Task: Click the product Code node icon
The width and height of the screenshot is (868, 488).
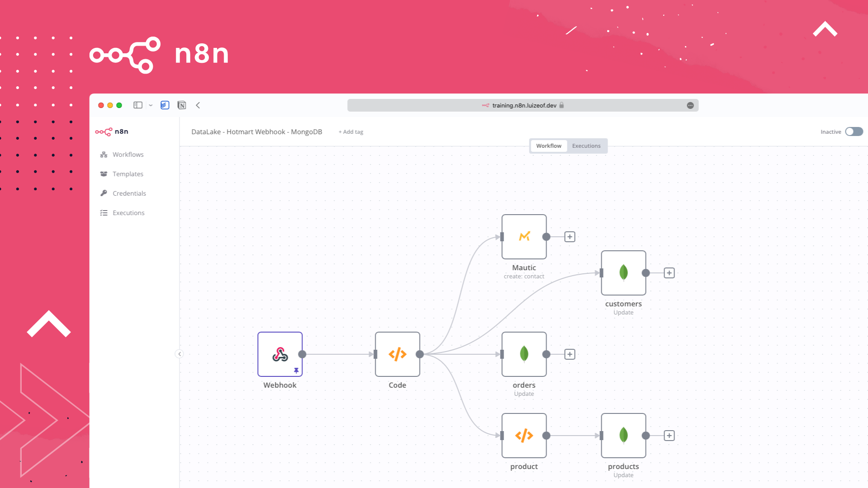Action: tap(524, 435)
